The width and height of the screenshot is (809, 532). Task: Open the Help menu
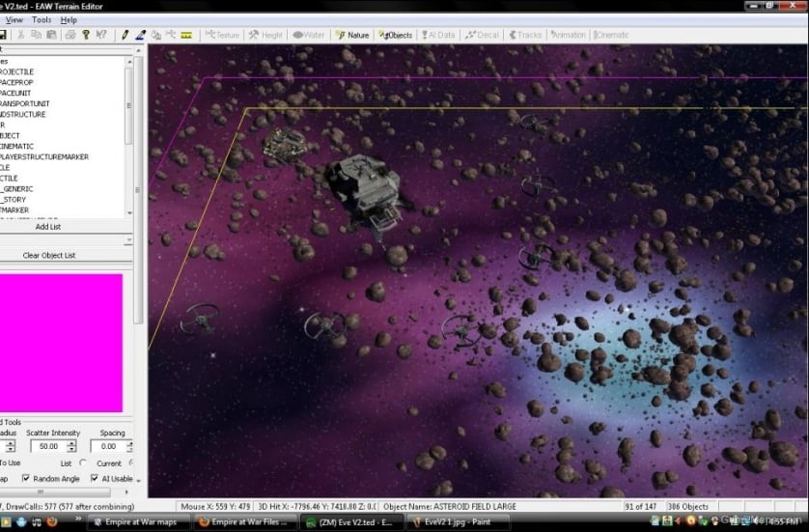pyautogui.click(x=69, y=19)
